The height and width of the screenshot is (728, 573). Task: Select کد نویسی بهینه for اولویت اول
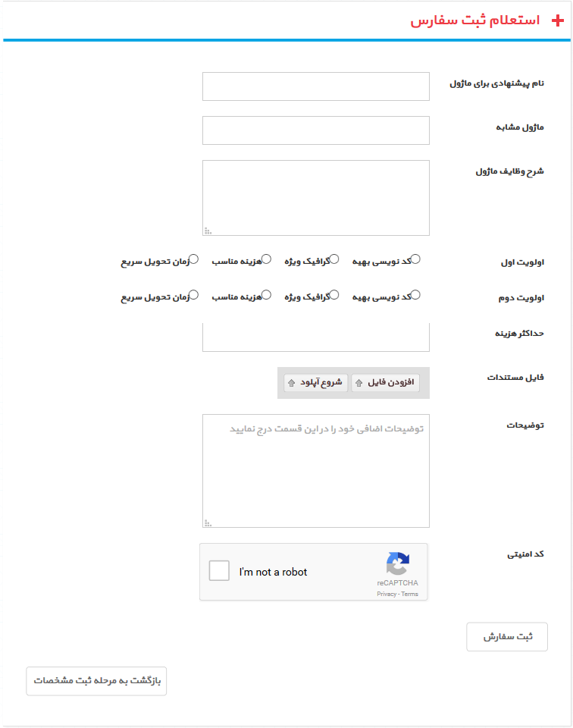415,259
